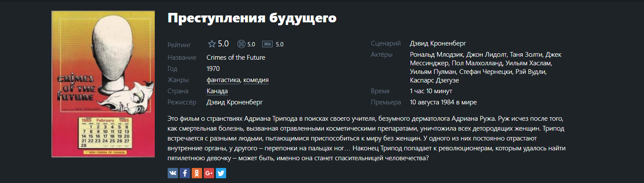Click the IMDb rating icon
This screenshot has height=183, width=644.
coord(267,44)
